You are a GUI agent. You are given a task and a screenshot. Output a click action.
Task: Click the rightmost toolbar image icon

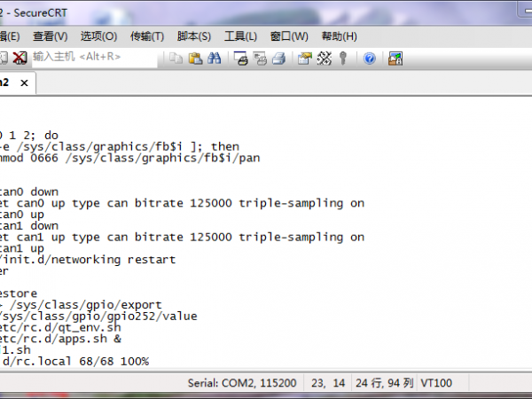click(395, 58)
